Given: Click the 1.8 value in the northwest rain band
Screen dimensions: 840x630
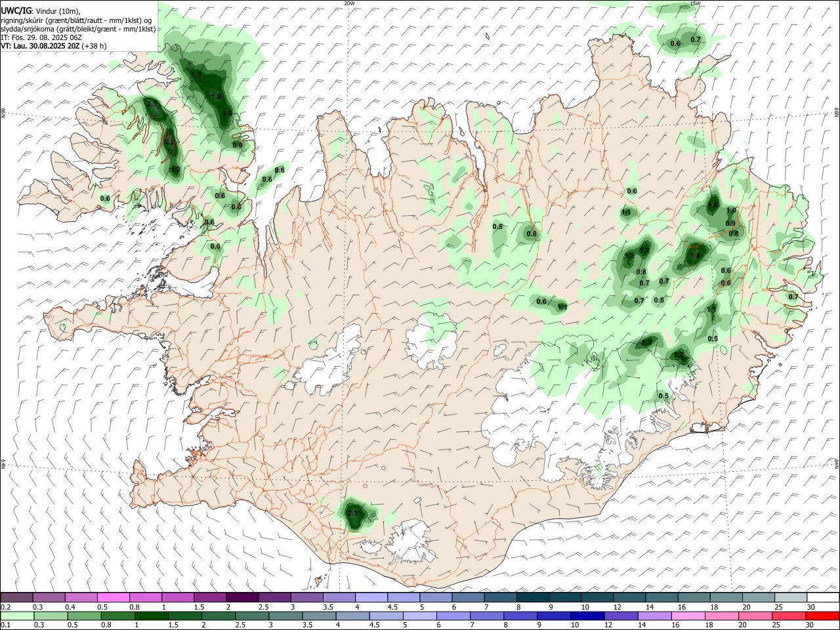Looking at the screenshot, I should coord(216,96).
